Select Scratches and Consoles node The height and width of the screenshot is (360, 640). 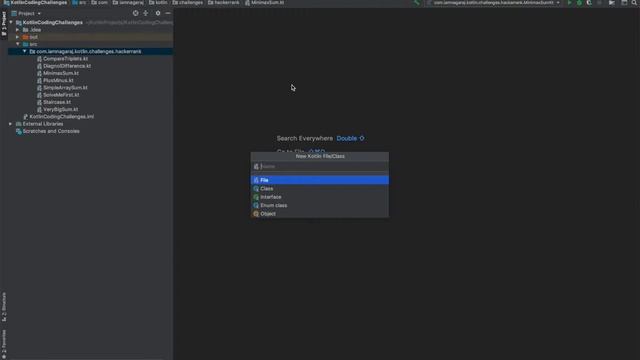(x=51, y=131)
